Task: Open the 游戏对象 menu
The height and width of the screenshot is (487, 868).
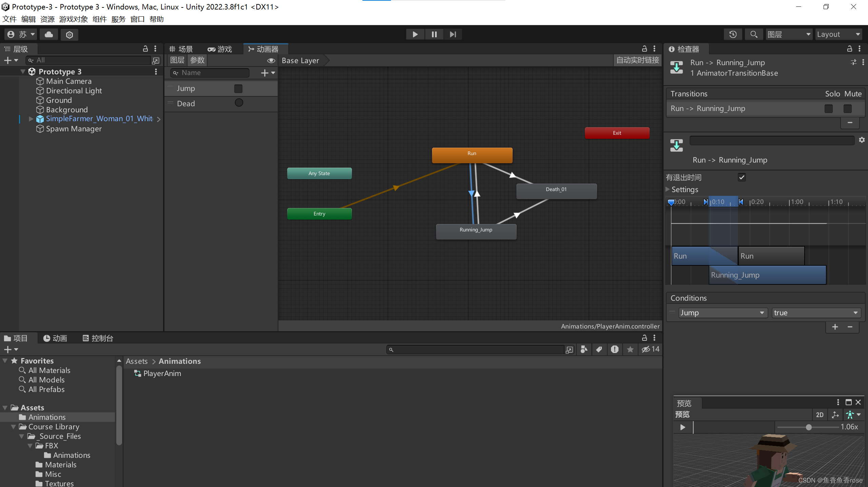Action: pos(73,19)
